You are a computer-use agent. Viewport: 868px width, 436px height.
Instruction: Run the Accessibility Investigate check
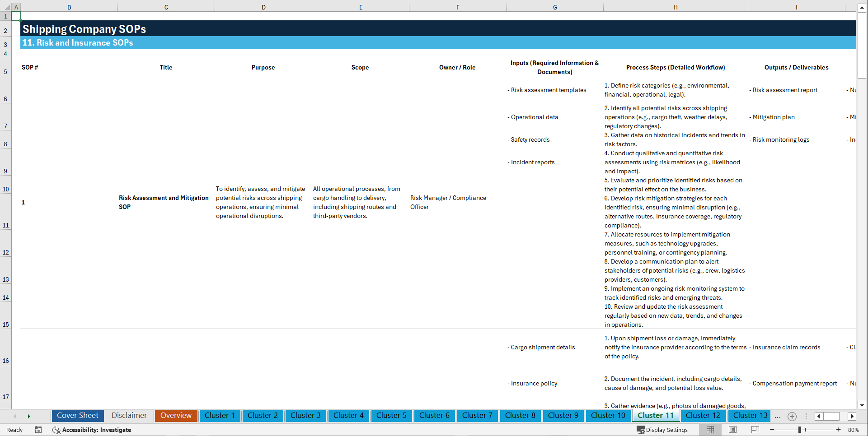(x=92, y=430)
